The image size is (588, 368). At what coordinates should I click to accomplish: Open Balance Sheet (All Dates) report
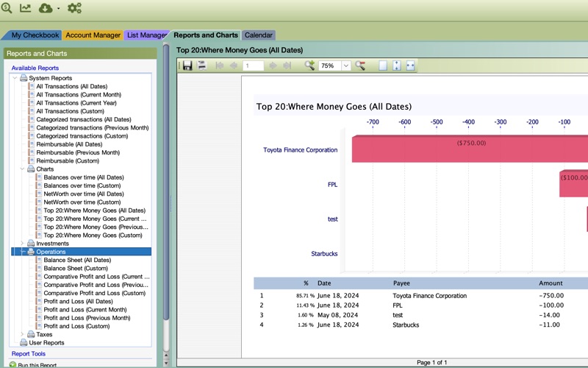coord(77,260)
